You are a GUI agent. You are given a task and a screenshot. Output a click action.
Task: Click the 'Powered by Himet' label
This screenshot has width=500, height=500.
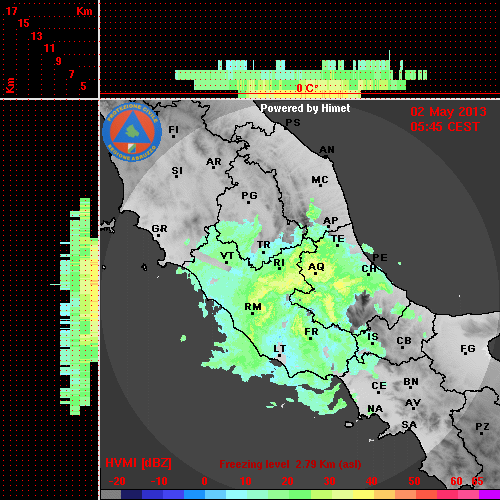(x=305, y=108)
